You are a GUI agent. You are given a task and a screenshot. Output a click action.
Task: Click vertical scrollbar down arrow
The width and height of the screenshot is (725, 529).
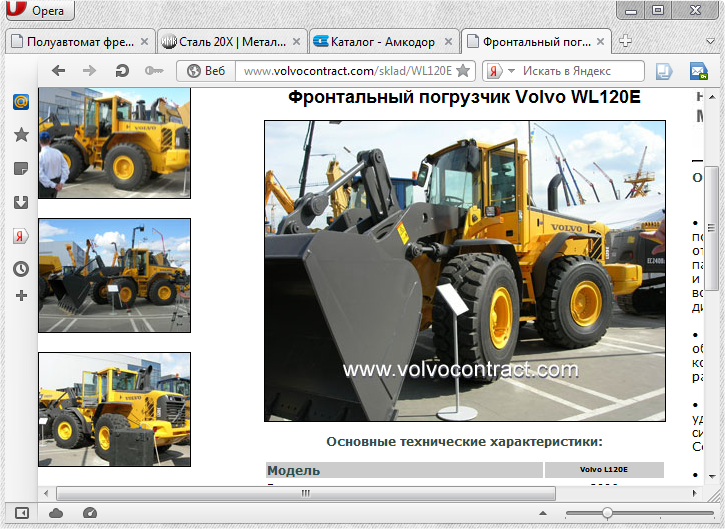713,477
